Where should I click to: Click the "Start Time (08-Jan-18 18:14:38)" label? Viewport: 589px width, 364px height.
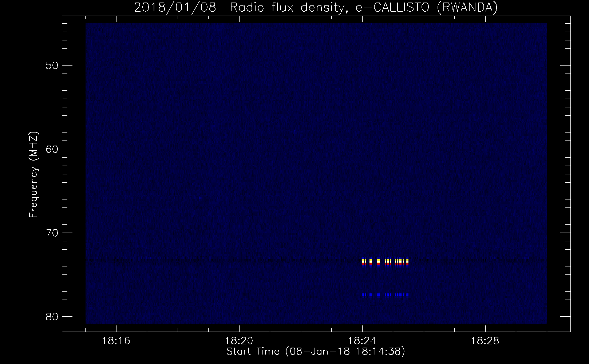click(x=316, y=352)
